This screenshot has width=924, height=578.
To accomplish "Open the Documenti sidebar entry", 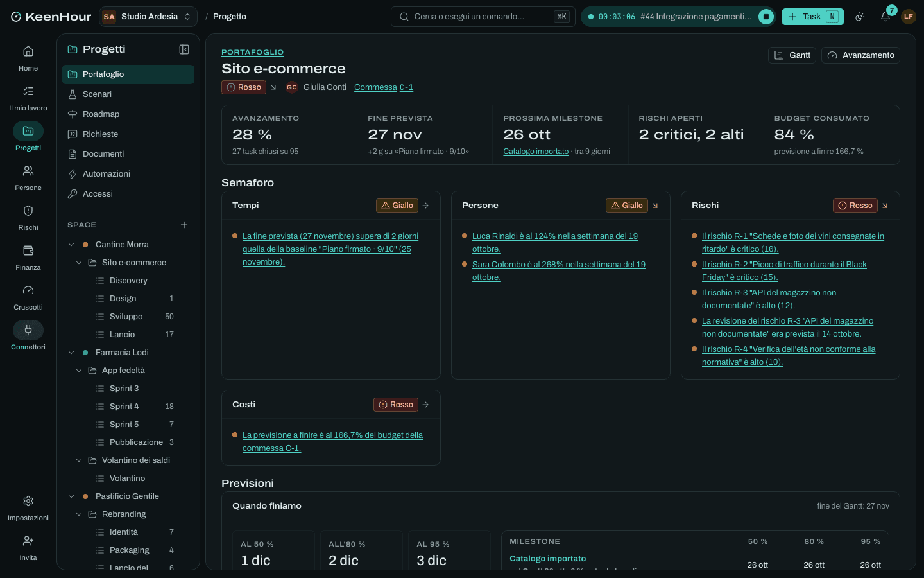I will pos(128,154).
